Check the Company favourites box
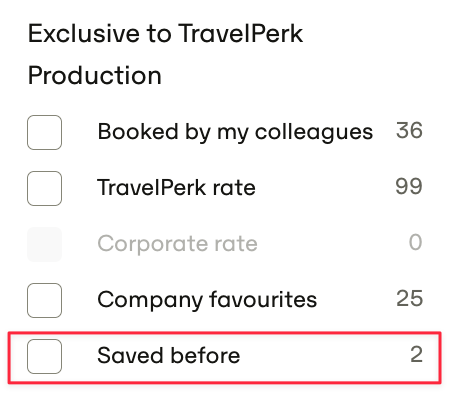This screenshot has width=449, height=397. click(x=44, y=300)
